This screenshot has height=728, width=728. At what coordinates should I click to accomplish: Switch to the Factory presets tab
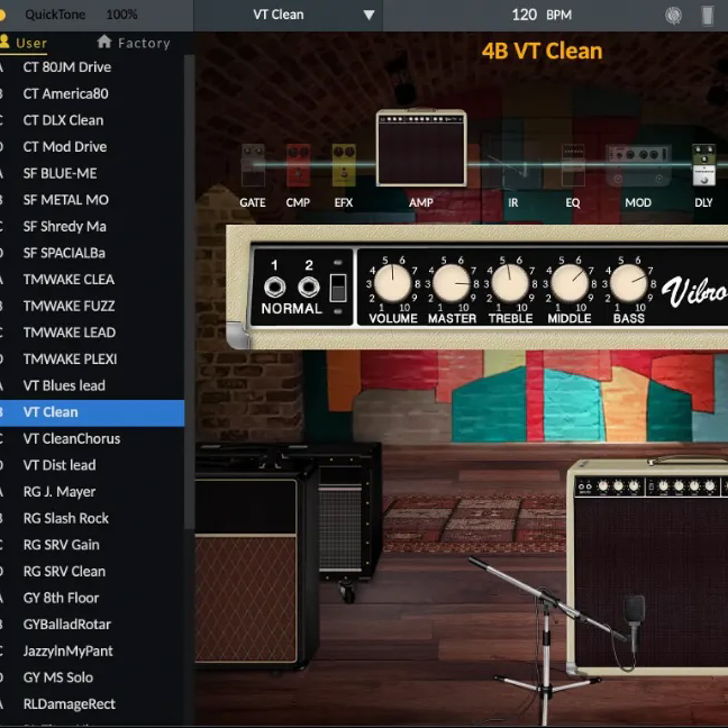click(x=134, y=43)
